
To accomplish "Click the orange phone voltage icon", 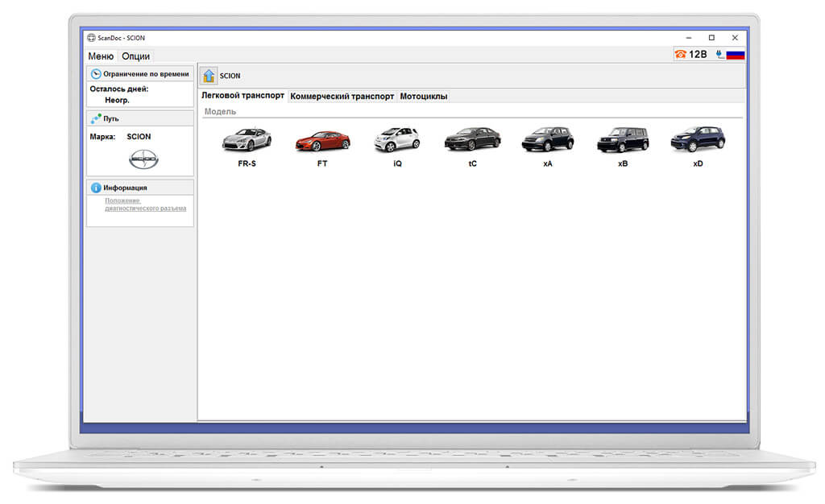I will [x=680, y=54].
